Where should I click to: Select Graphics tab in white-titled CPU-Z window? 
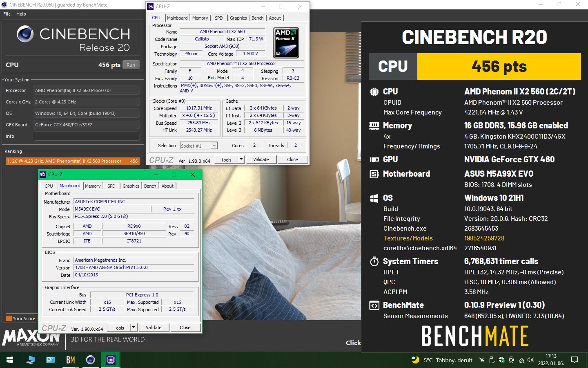coord(238,18)
